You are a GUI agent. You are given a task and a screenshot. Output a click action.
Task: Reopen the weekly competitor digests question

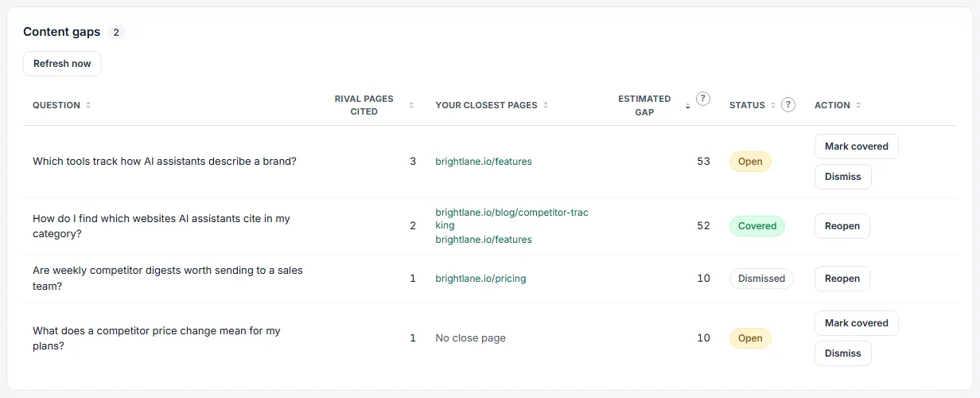pyautogui.click(x=842, y=279)
